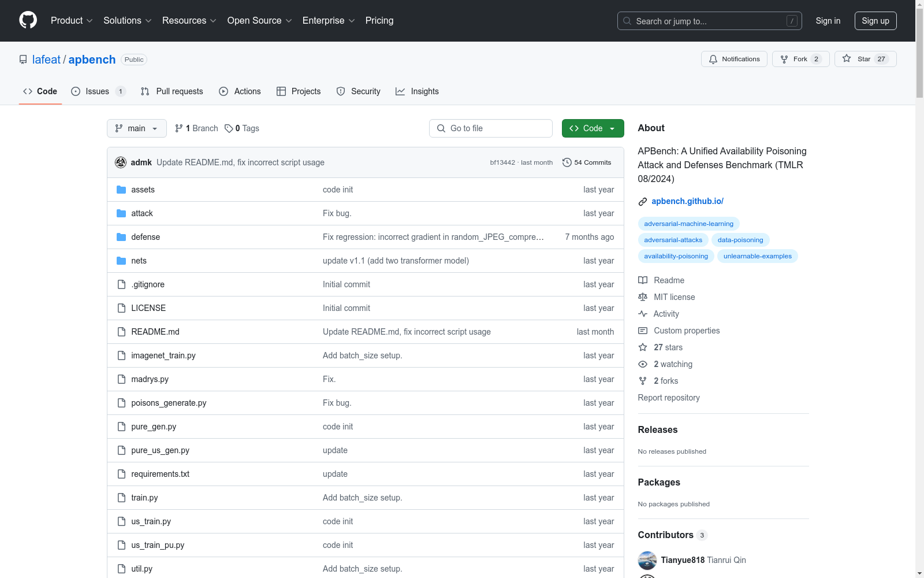
Task: Open the assets folder
Action: click(143, 190)
